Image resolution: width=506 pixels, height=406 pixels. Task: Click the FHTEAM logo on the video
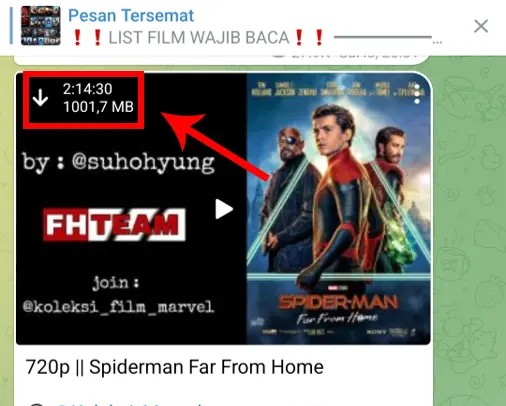point(114,224)
